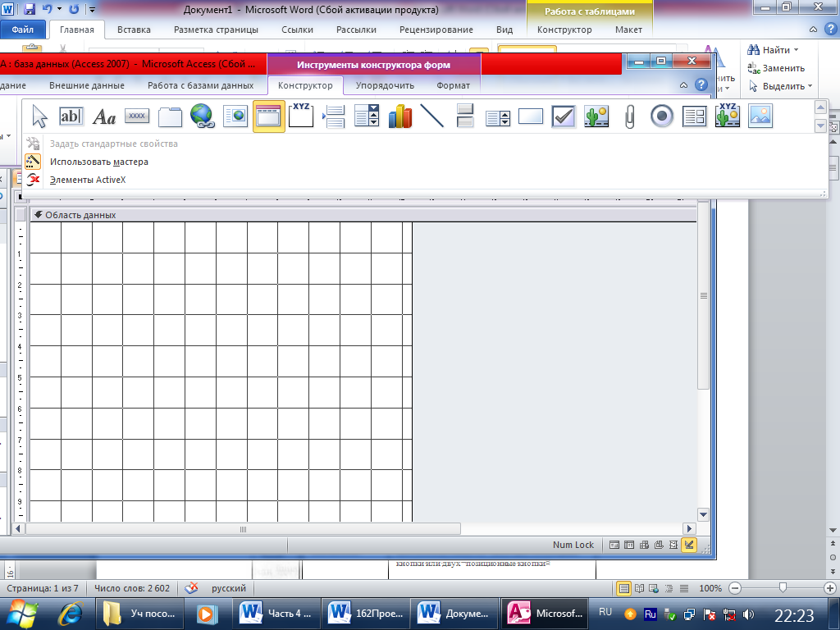This screenshot has height=630, width=840.
Task: Choose the Web Browser control
Action: (x=235, y=116)
